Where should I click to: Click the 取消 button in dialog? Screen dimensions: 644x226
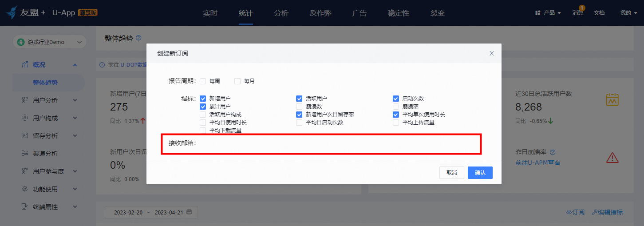tap(452, 173)
